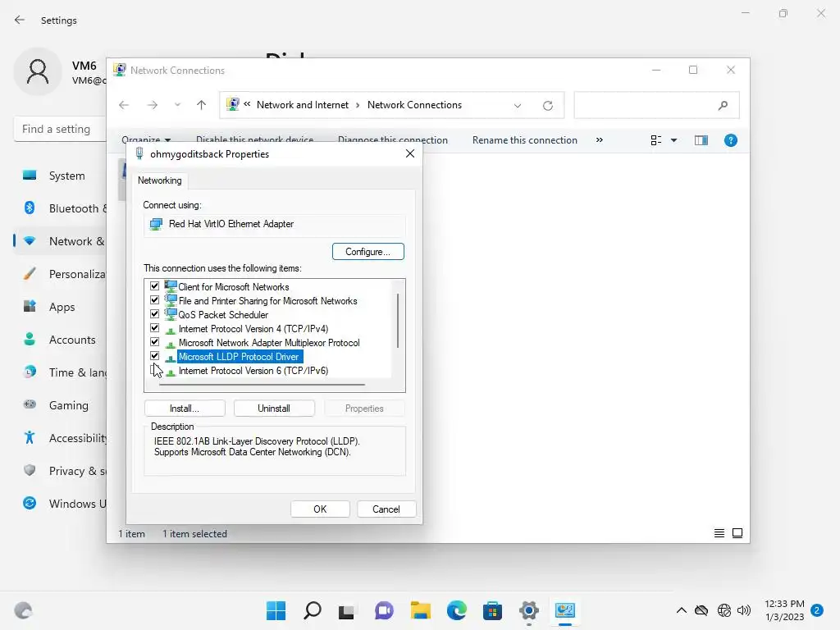840x630 pixels.
Task: Open Personalization in Settings sidebar
Action: click(60, 274)
